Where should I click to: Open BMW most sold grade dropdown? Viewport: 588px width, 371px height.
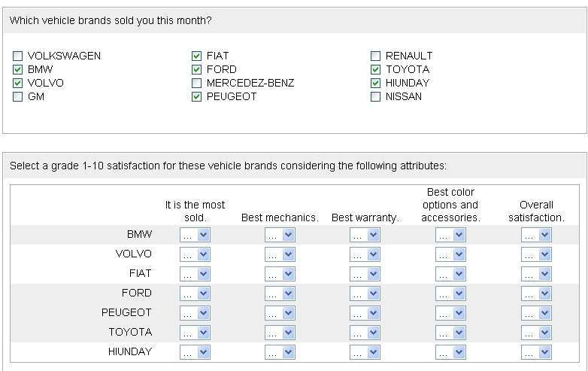point(195,235)
